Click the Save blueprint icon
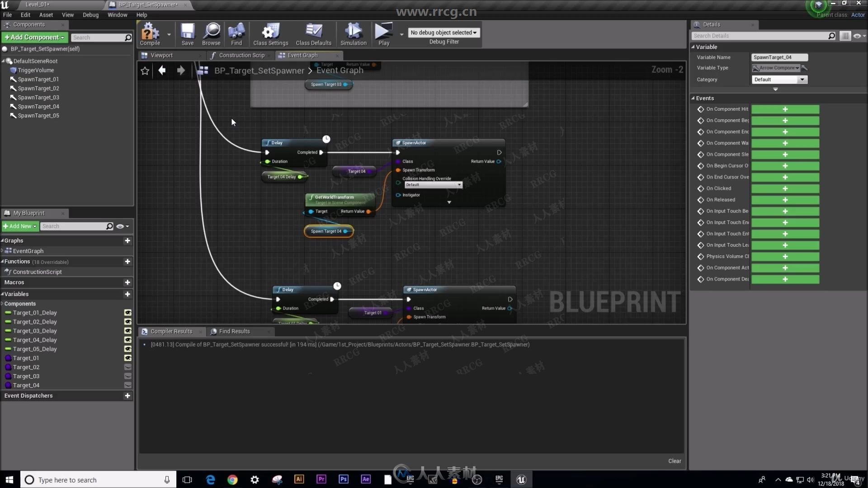Viewport: 868px width, 488px height. [187, 33]
